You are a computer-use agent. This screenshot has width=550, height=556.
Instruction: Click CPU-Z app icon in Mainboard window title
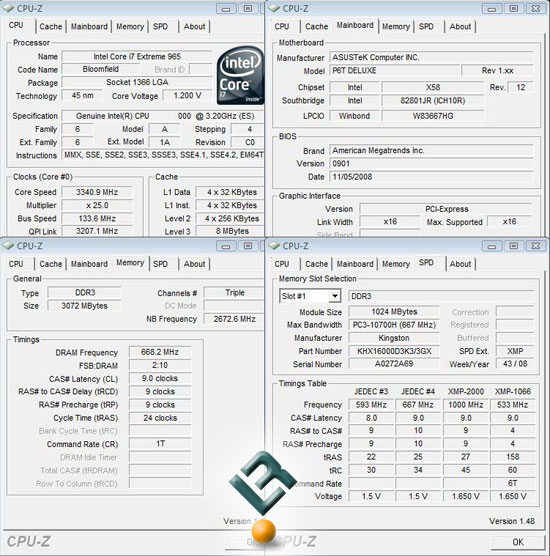pyautogui.click(x=274, y=8)
